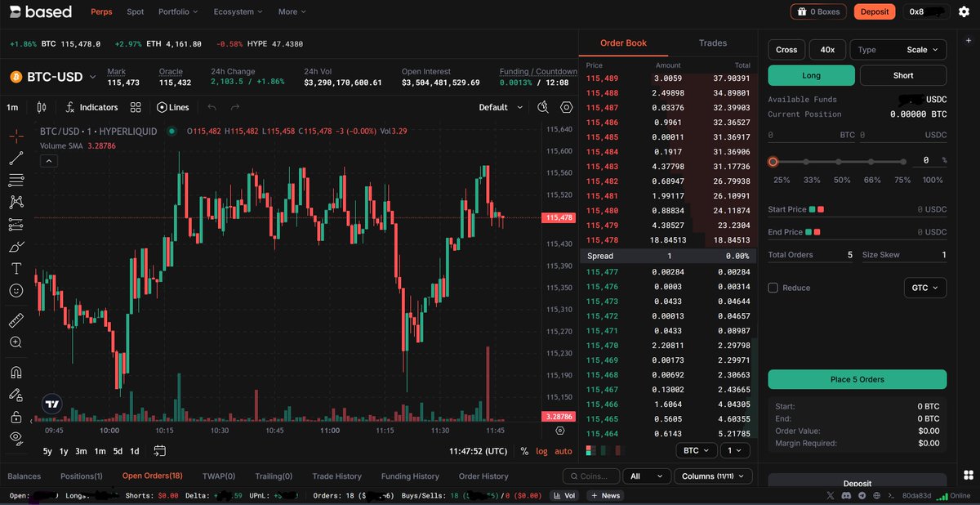Expand the More menu
Screen dimensions: 980x505
point(292,12)
